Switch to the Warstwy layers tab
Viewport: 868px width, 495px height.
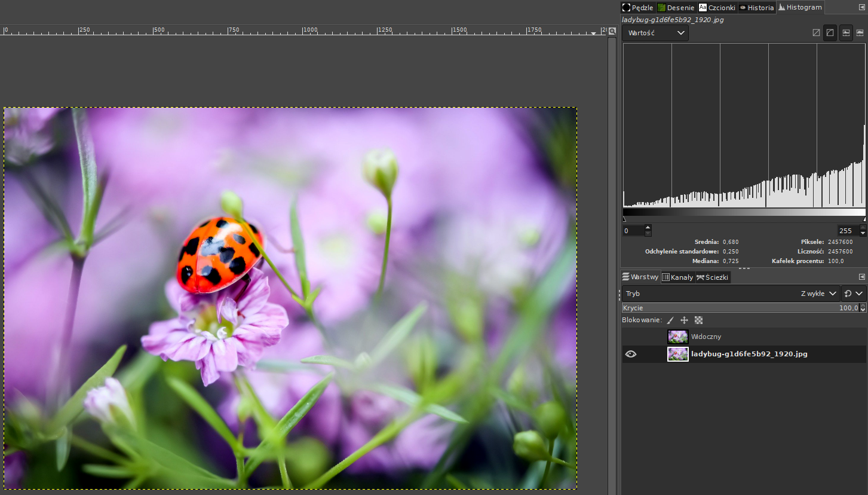click(640, 277)
